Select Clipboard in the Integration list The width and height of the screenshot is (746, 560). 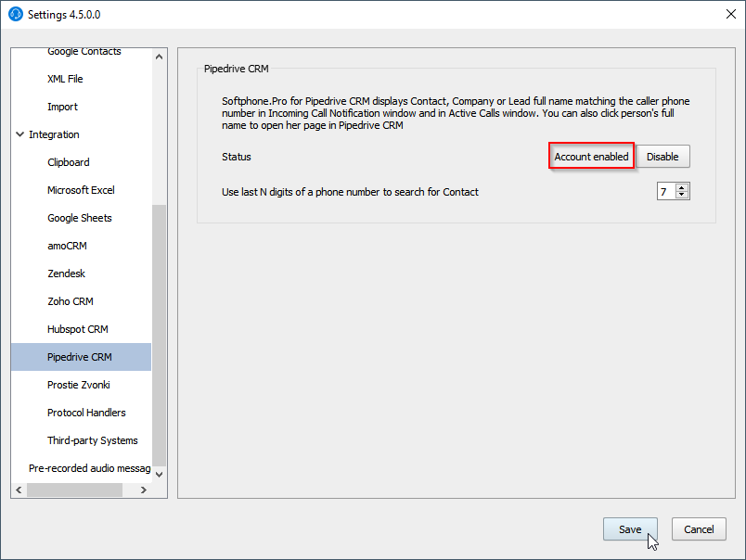(69, 162)
